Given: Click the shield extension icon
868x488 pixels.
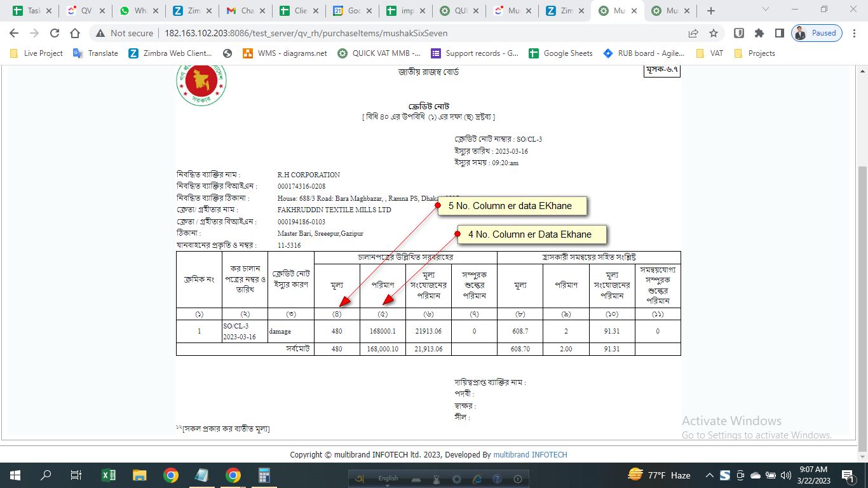Looking at the screenshot, I should (739, 33).
